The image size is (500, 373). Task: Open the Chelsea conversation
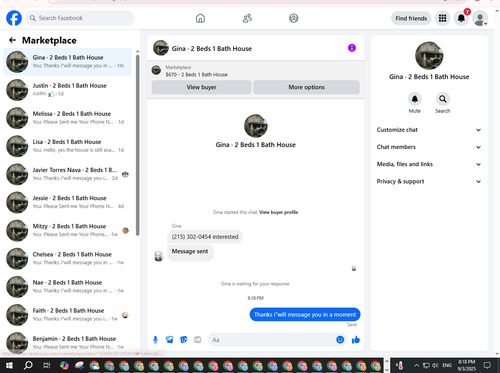(67, 258)
